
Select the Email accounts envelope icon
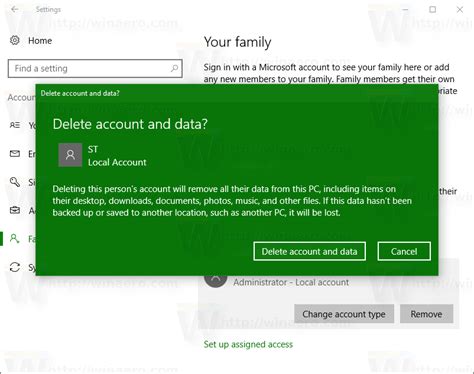pyautogui.click(x=15, y=153)
